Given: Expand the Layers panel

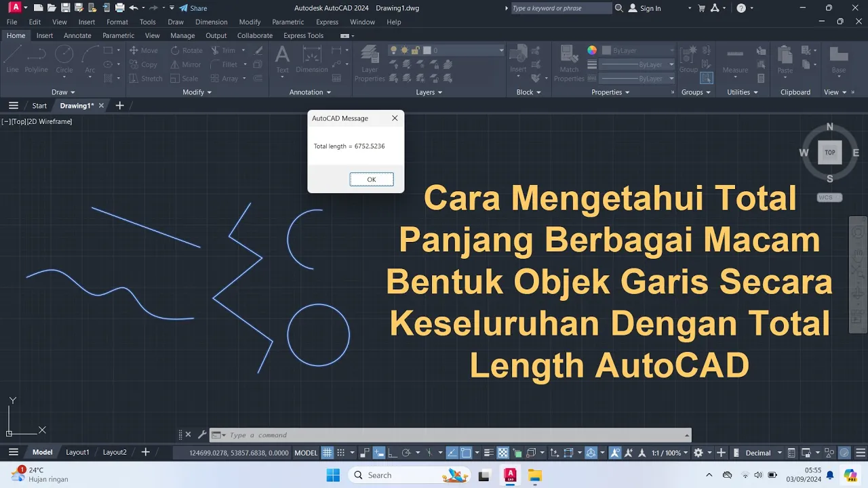Looking at the screenshot, I should click(x=429, y=92).
